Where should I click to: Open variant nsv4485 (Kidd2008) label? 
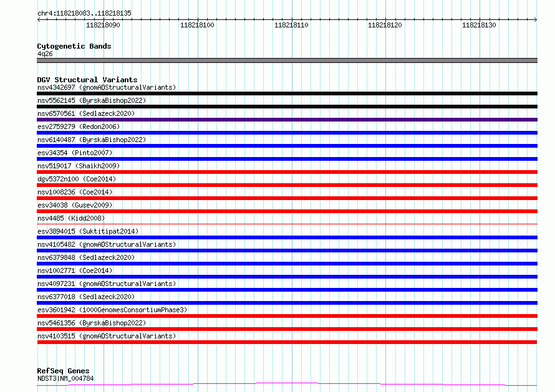click(x=71, y=218)
